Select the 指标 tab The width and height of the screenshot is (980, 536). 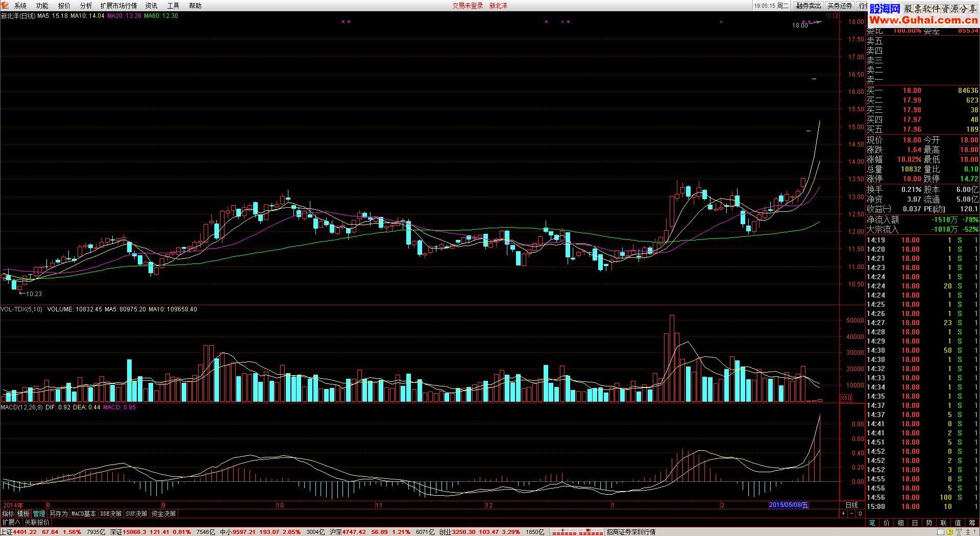coord(8,514)
